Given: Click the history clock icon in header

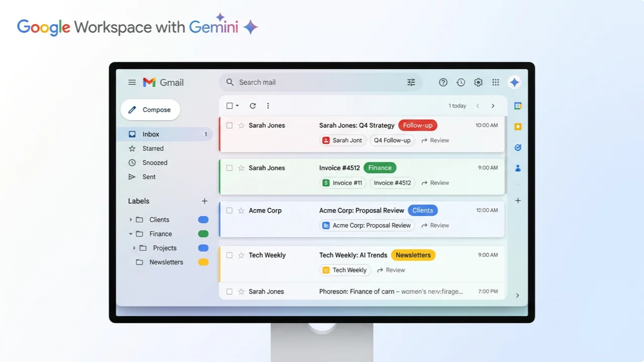Looking at the screenshot, I should [461, 82].
